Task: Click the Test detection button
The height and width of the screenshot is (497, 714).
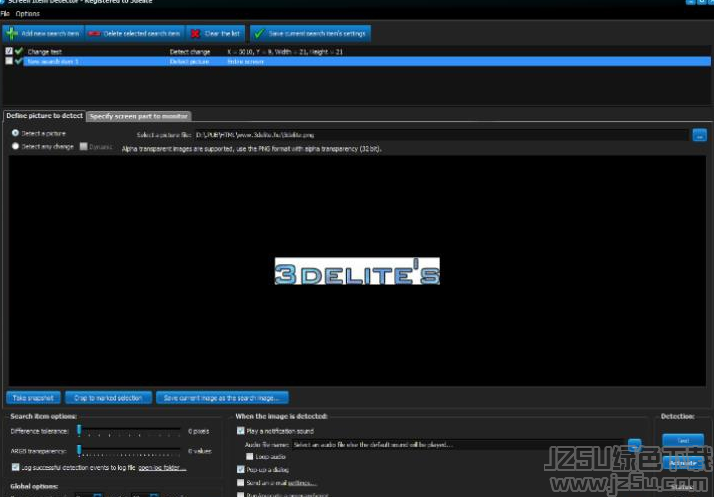Action: click(683, 440)
